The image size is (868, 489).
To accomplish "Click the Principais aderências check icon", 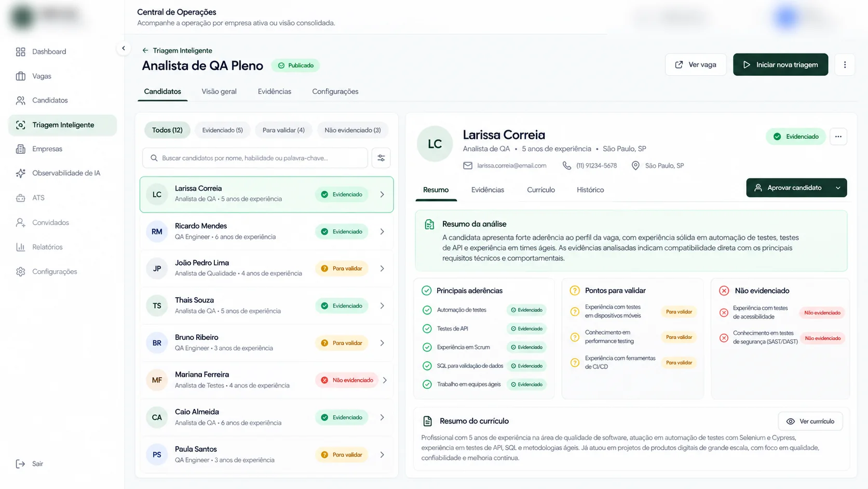I will coord(427,290).
